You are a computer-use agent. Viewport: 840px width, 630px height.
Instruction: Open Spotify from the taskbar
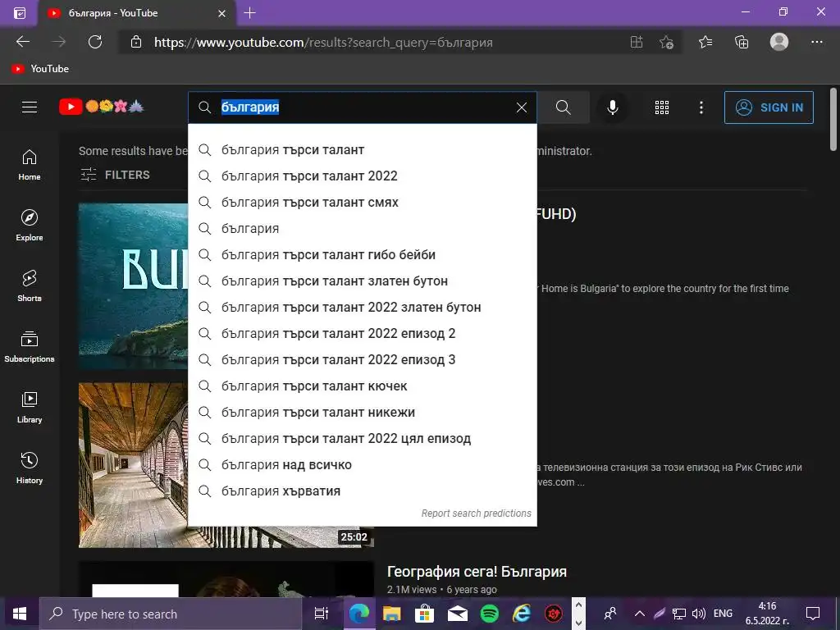[489, 614]
